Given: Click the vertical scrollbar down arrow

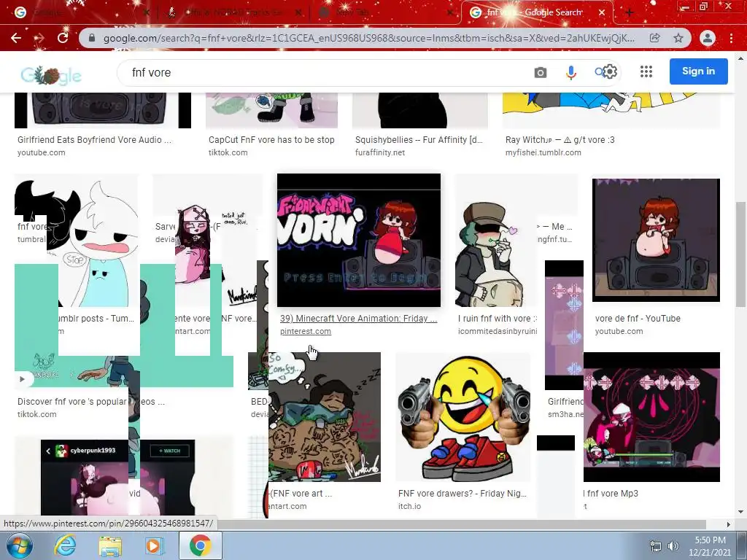Looking at the screenshot, I should [740, 511].
